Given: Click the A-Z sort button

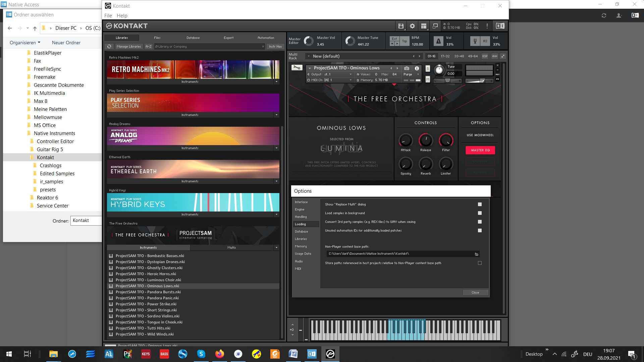Looking at the screenshot, I should [x=149, y=47].
